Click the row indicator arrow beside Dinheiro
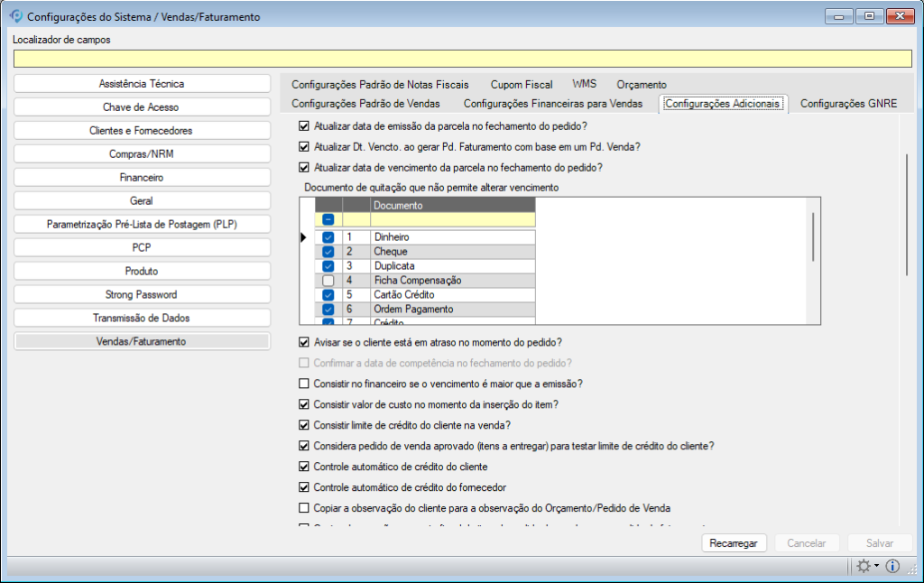 pyautogui.click(x=305, y=237)
